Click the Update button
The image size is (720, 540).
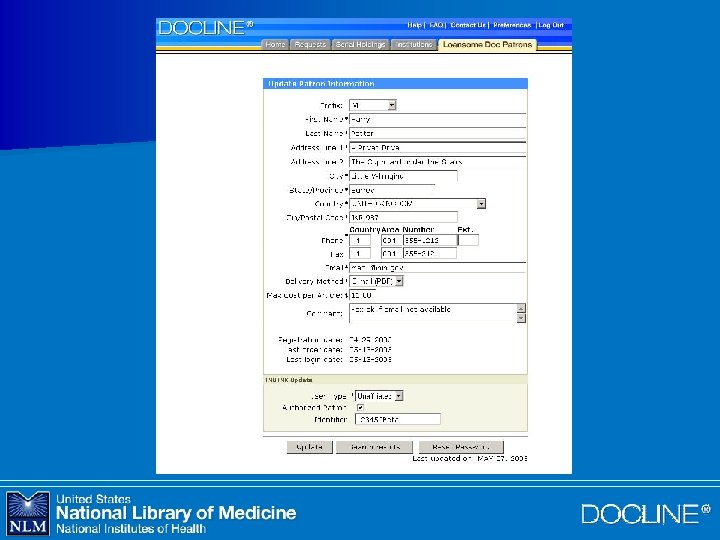[x=309, y=447]
